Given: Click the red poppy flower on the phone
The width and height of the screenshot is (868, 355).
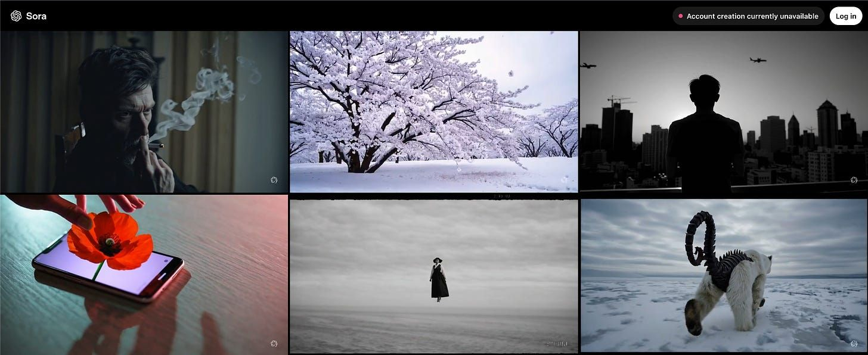Looking at the screenshot, I should coord(110,240).
